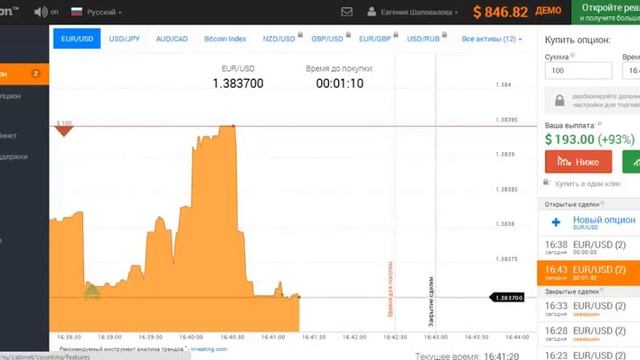The width and height of the screenshot is (640, 360).
Task: Click the green open real account button
Action: pyautogui.click(x=605, y=12)
